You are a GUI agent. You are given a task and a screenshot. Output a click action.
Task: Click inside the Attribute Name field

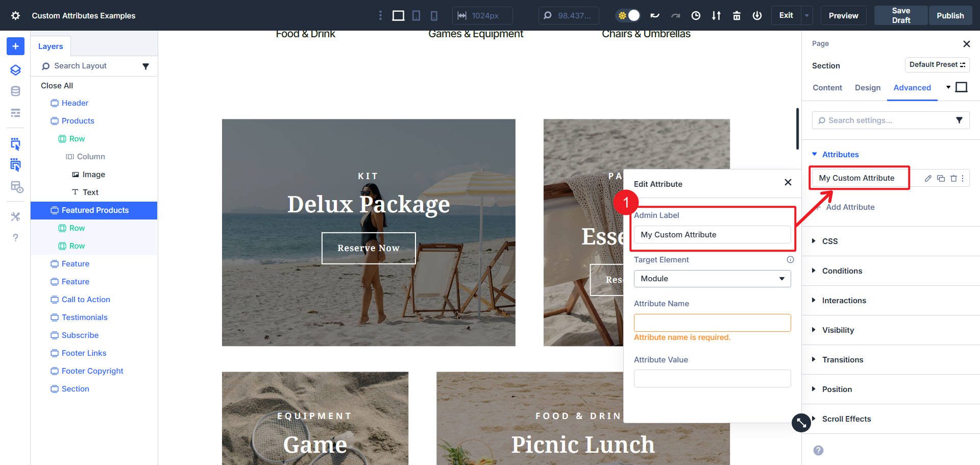pos(712,323)
